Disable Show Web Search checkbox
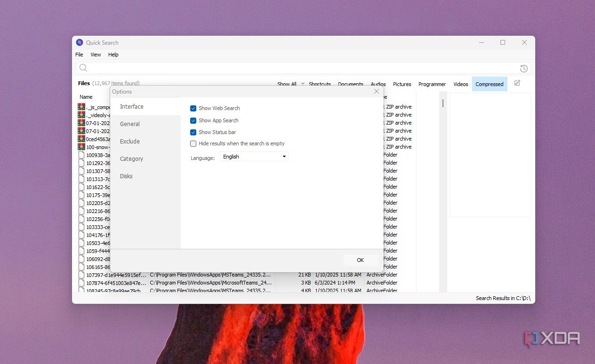 (193, 108)
